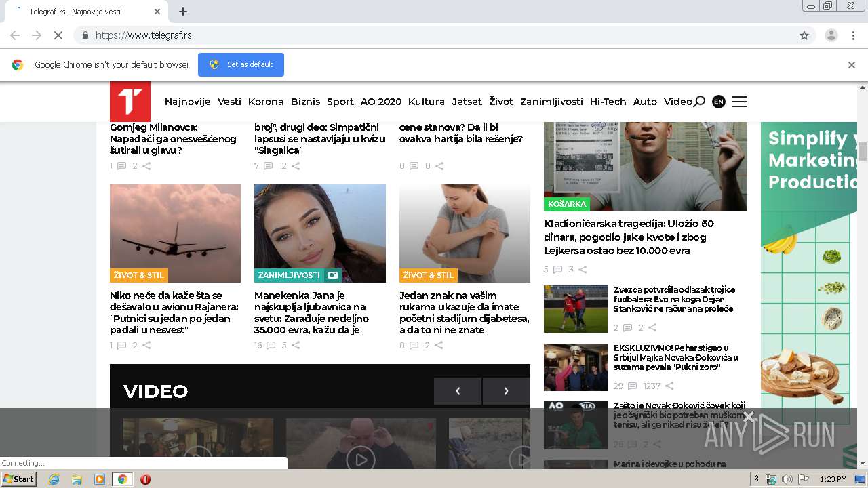868x488 pixels.
Task: Launch Internet Explorer from taskbar
Action: (54, 479)
